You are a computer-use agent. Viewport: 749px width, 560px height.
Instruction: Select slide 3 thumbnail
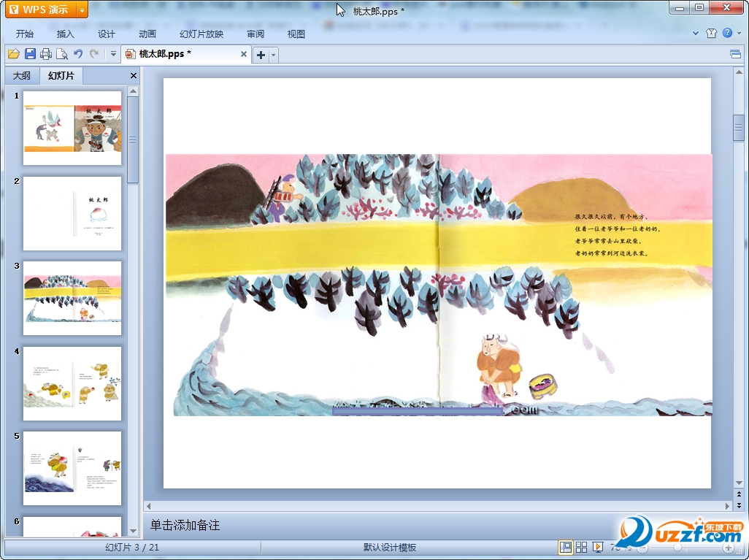pos(72,298)
